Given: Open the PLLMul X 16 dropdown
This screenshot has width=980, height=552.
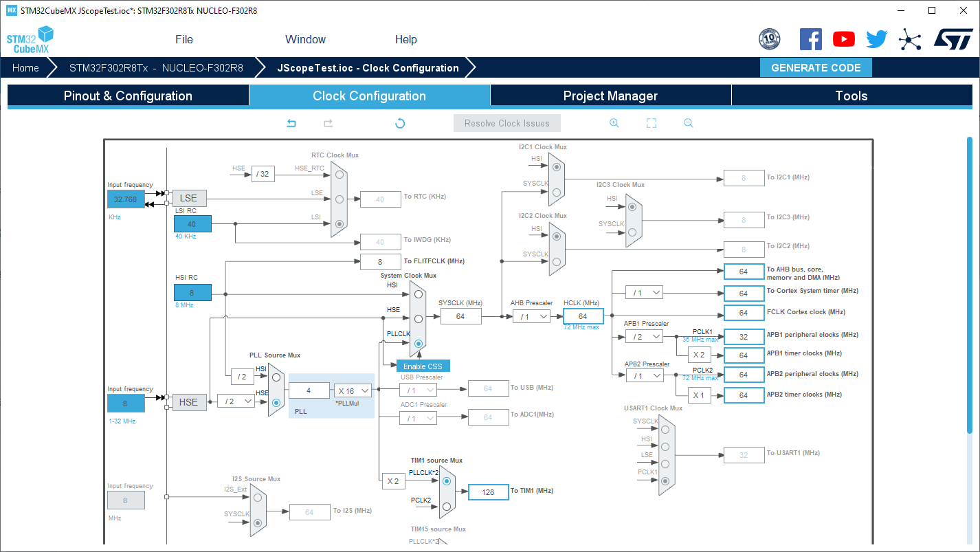Looking at the screenshot, I should click(353, 390).
